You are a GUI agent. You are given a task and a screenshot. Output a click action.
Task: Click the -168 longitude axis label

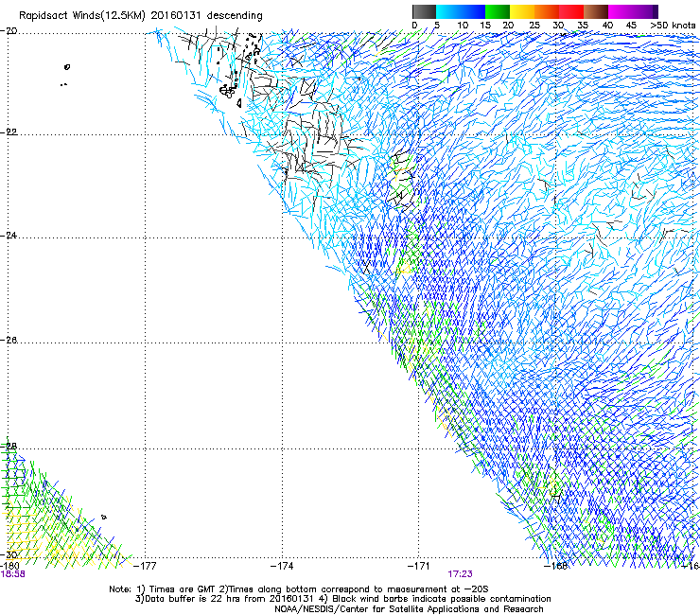pyautogui.click(x=556, y=566)
